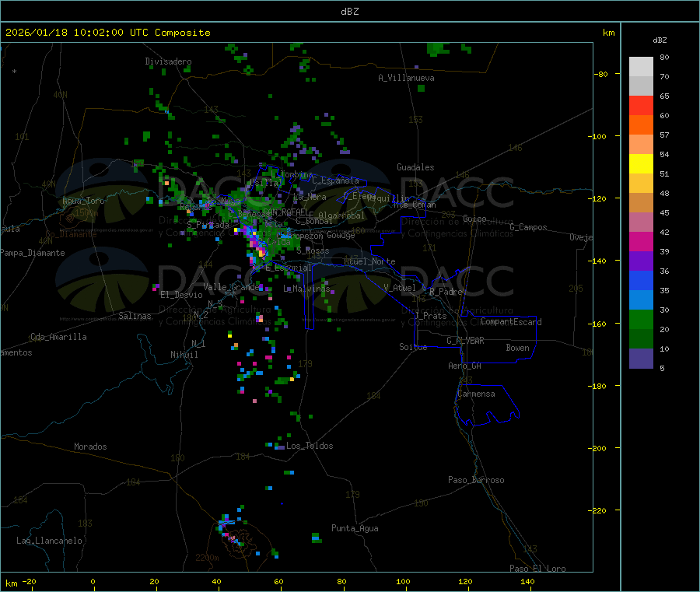Click the 140 km horizontal axis tick
The width and height of the screenshot is (700, 592).
pyautogui.click(x=527, y=582)
